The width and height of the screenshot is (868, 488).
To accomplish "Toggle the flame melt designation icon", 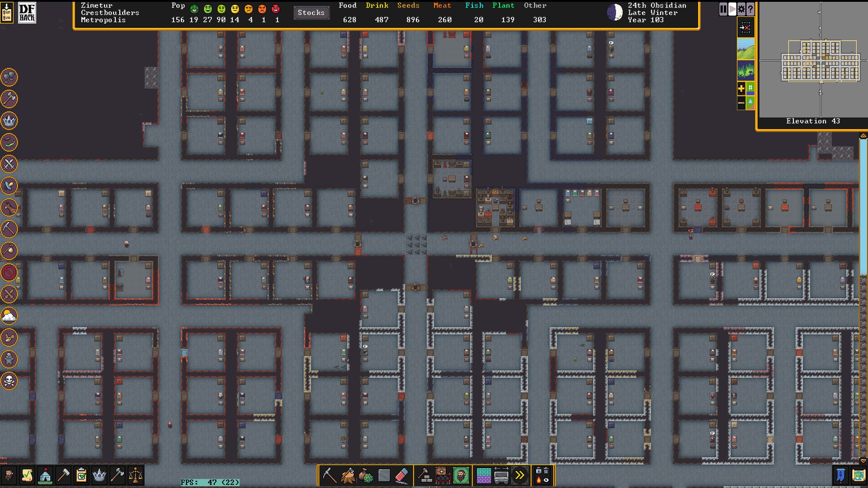I will tap(539, 480).
